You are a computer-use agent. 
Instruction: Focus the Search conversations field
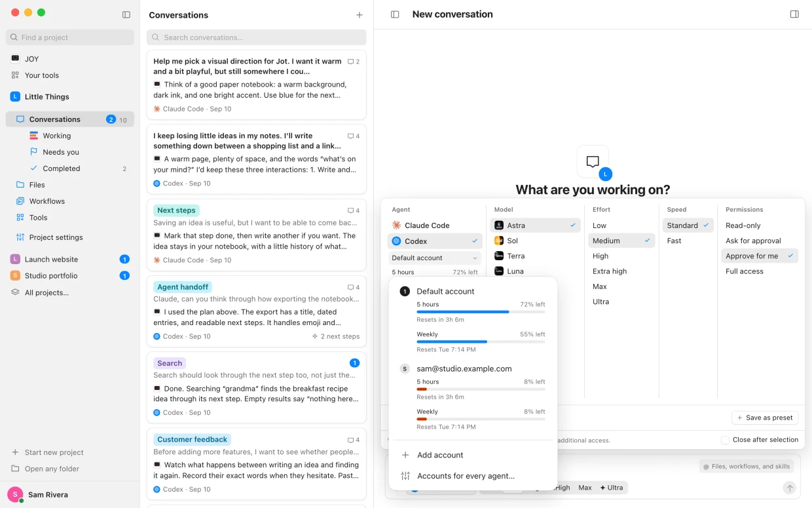click(257, 37)
